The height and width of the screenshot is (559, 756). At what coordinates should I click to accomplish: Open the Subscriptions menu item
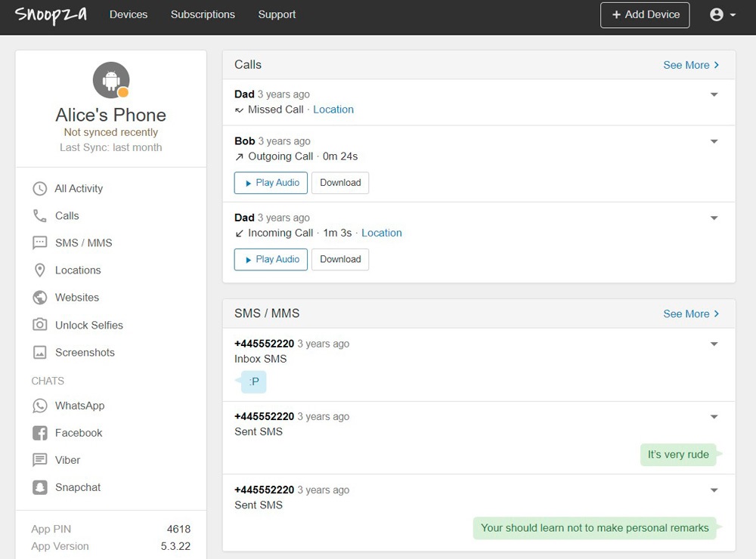[203, 14]
